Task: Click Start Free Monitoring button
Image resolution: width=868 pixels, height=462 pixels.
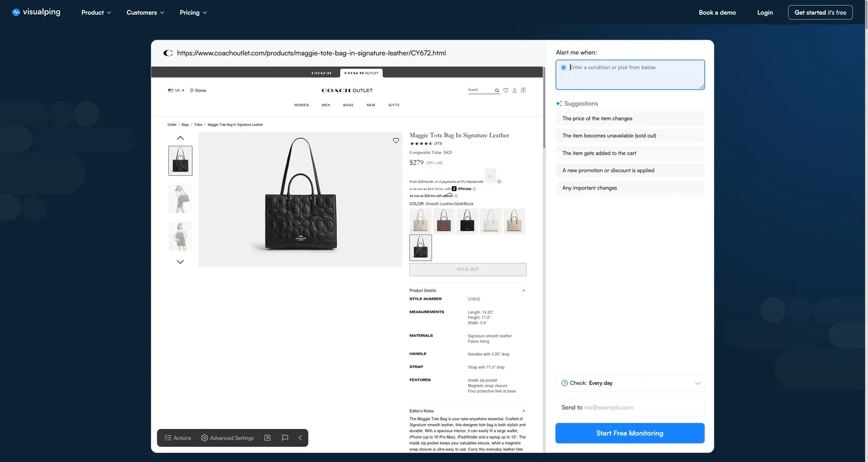Action: tap(630, 433)
